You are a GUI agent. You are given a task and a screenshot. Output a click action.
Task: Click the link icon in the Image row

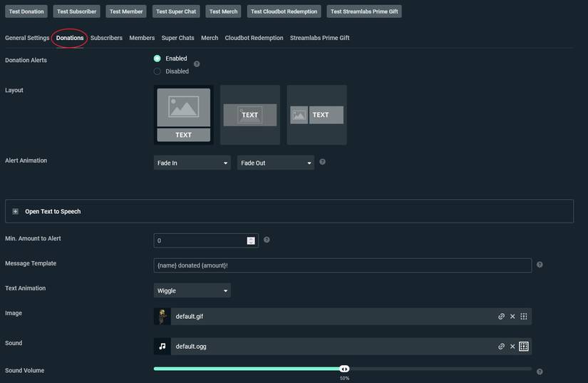click(501, 316)
